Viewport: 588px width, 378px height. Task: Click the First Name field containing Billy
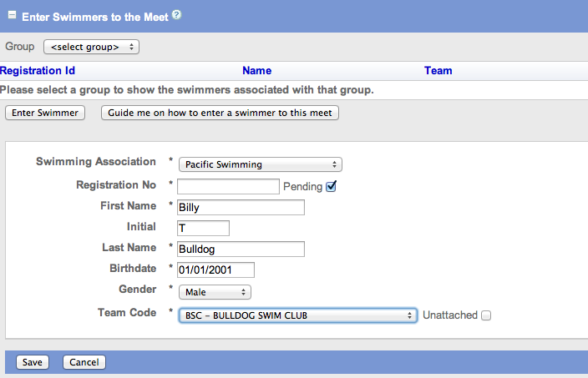pos(241,207)
